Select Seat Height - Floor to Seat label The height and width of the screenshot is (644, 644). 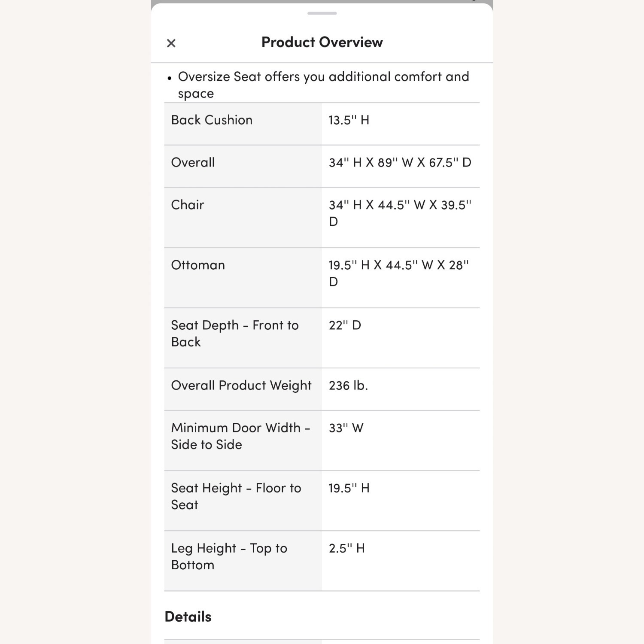[236, 496]
